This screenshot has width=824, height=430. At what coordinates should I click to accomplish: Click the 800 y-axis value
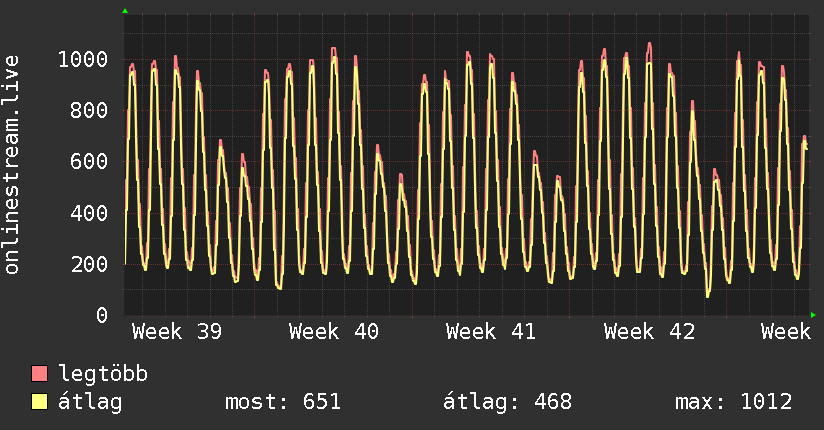click(89, 110)
